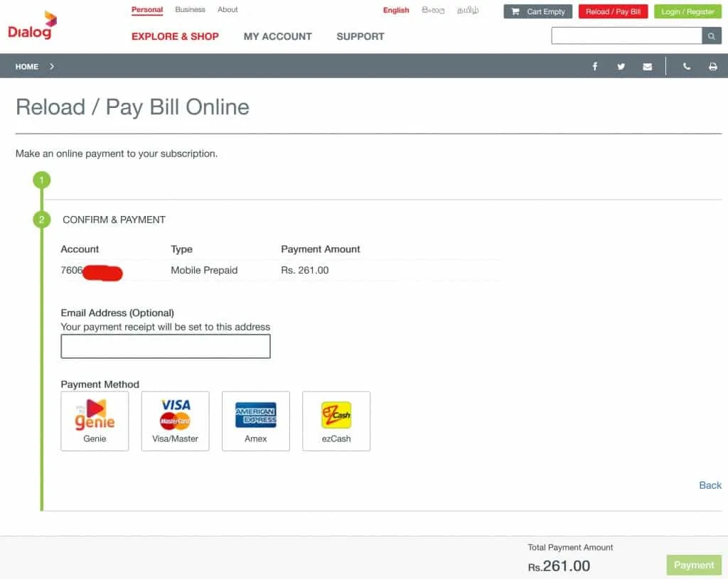Viewport: 728px width, 579px height.
Task: Choose Visa/Master payment method
Action: click(175, 421)
